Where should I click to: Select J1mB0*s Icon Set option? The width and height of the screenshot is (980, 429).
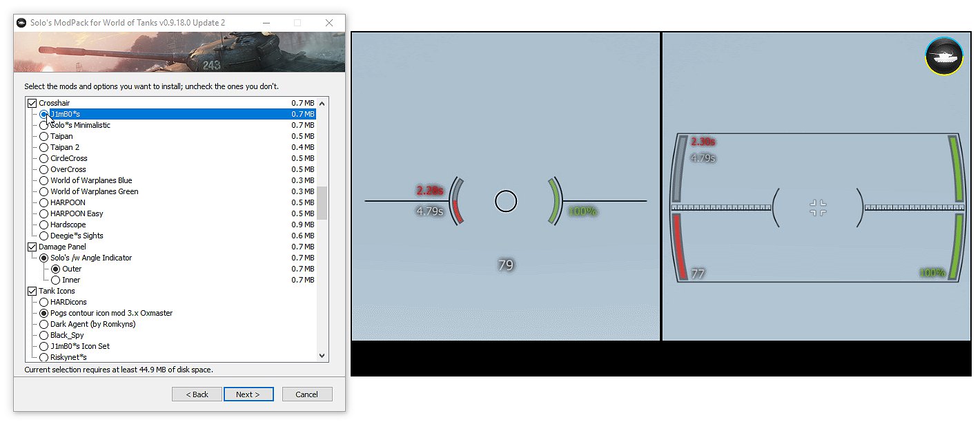point(44,346)
